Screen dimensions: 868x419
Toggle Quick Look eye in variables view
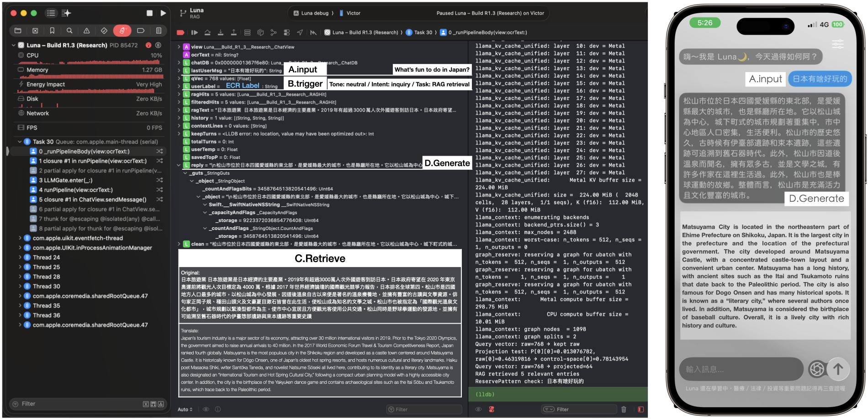(206, 409)
